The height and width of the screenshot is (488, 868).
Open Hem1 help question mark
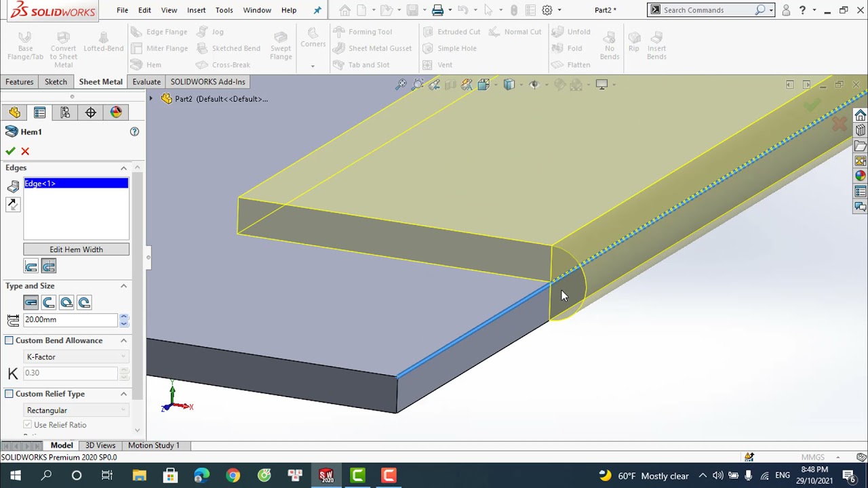(x=134, y=131)
